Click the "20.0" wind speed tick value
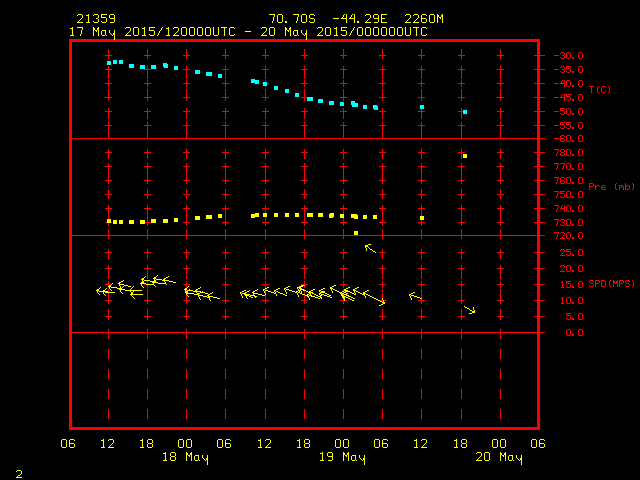 pos(571,269)
